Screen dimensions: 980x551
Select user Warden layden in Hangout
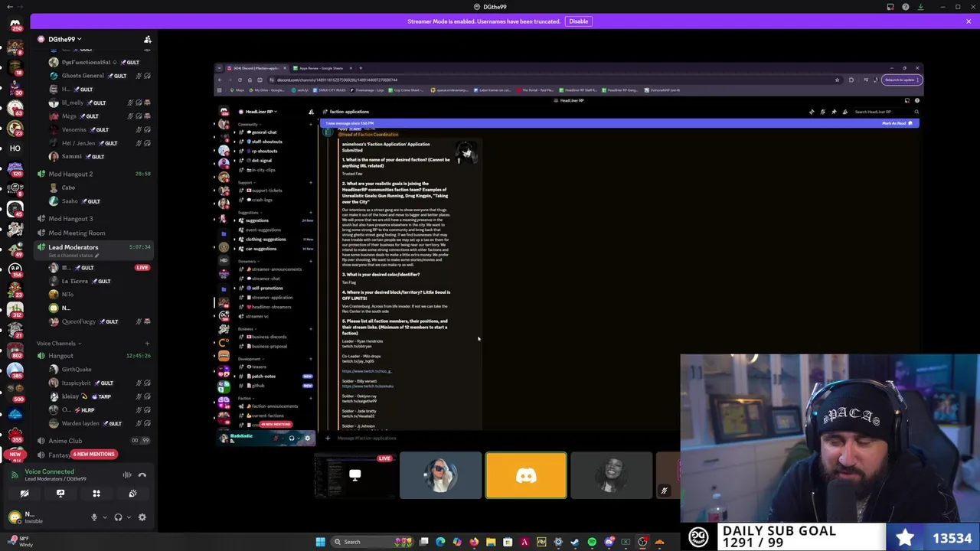80,423
